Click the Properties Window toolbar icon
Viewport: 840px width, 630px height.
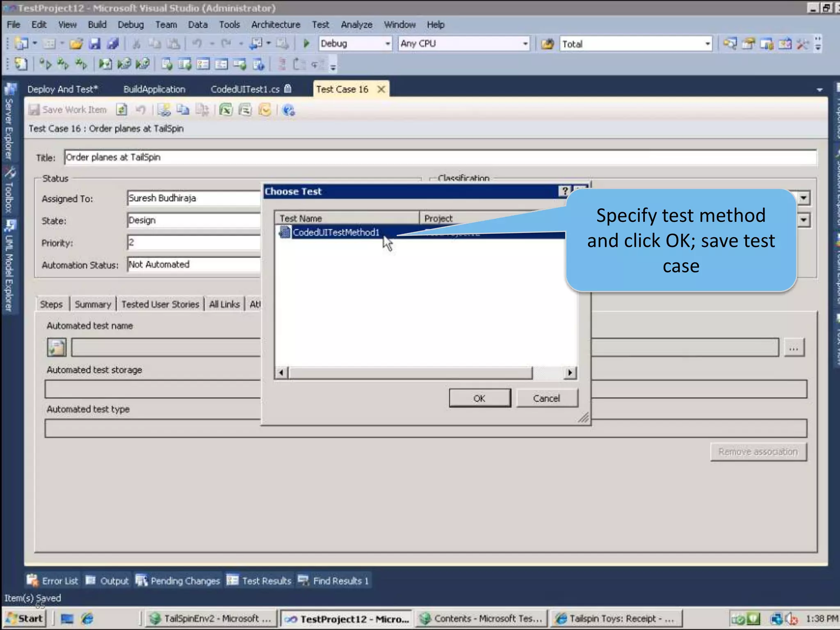(748, 43)
